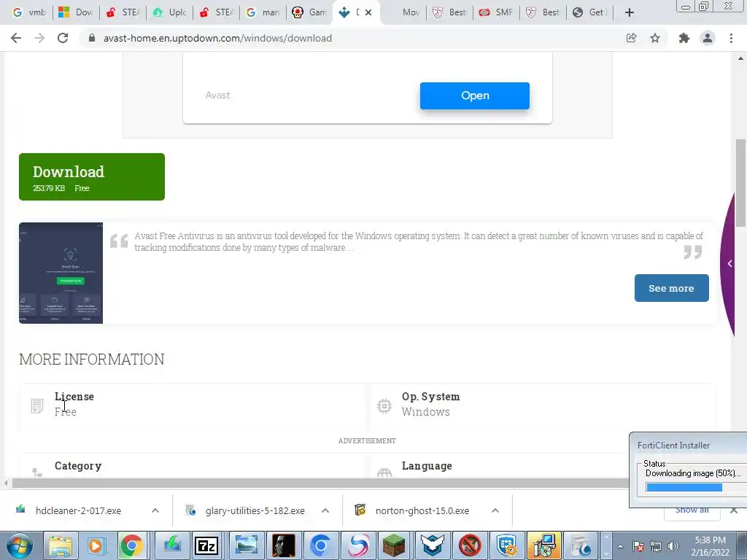Open the Minecraft block taskbar icon
This screenshot has height=560, width=747.
pos(394,545)
